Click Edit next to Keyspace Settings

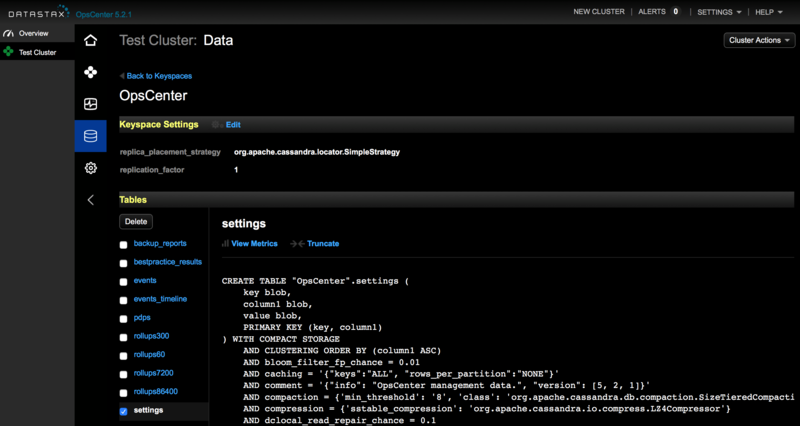click(233, 125)
